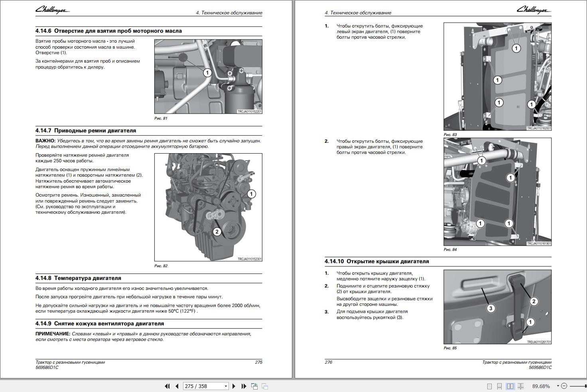Toggle continuous scrolling layout
Screen dimensions: 587x392
point(500,386)
